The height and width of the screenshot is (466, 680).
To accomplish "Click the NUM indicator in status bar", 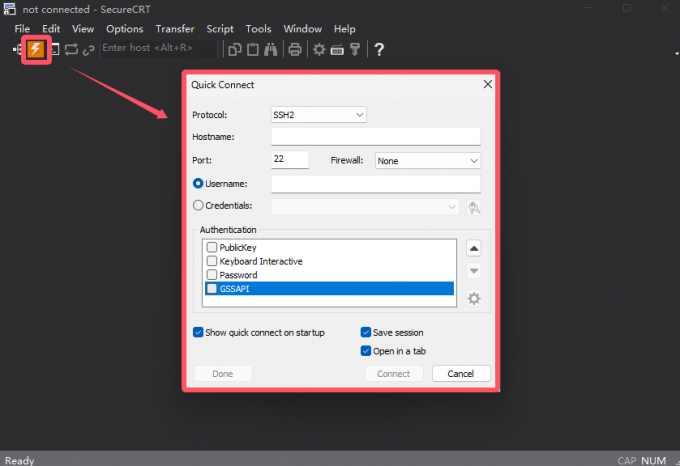I will (x=654, y=460).
